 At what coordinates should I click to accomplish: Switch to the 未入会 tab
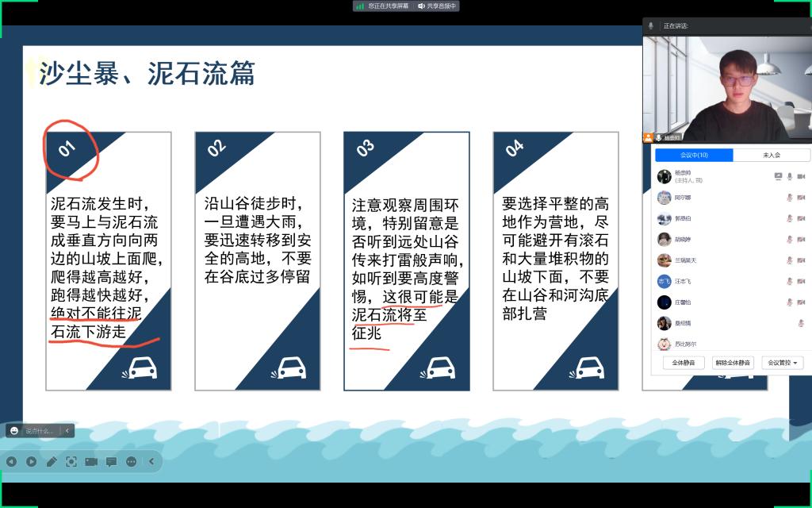click(771, 155)
